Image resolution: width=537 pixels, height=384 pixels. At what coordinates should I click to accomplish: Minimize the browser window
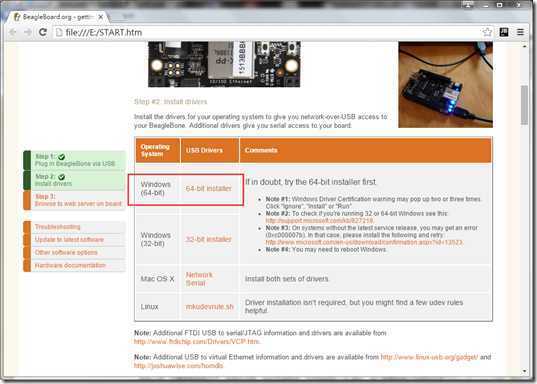(485, 5)
